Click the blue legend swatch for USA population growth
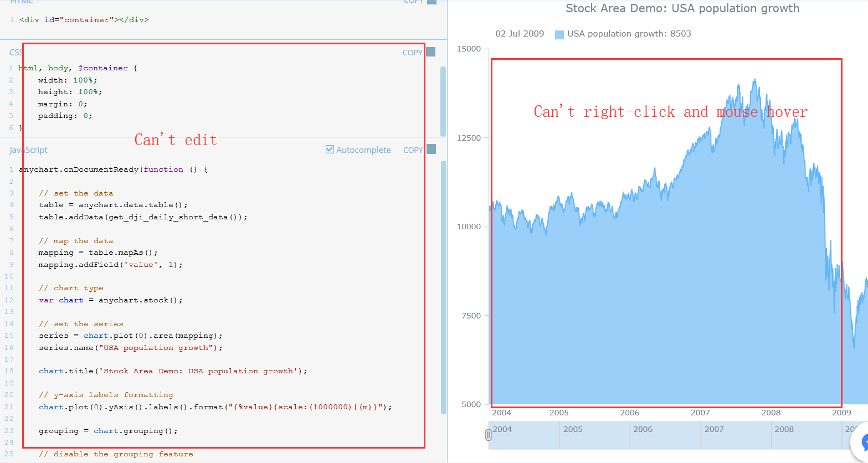The width and height of the screenshot is (868, 463). pyautogui.click(x=559, y=33)
